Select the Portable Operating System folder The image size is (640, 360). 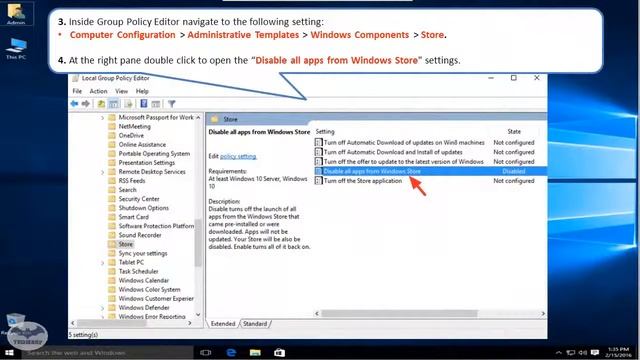point(154,153)
